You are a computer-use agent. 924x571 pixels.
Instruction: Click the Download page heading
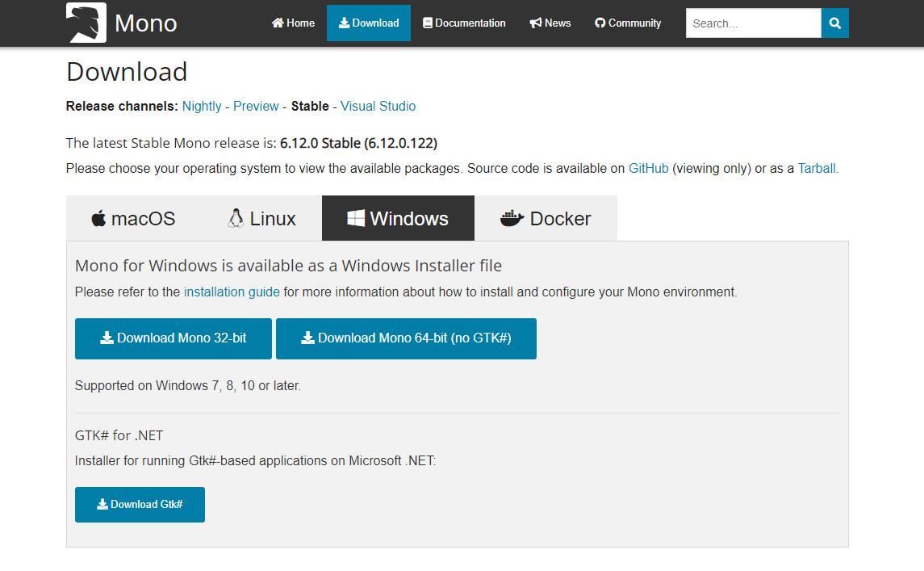coord(127,72)
